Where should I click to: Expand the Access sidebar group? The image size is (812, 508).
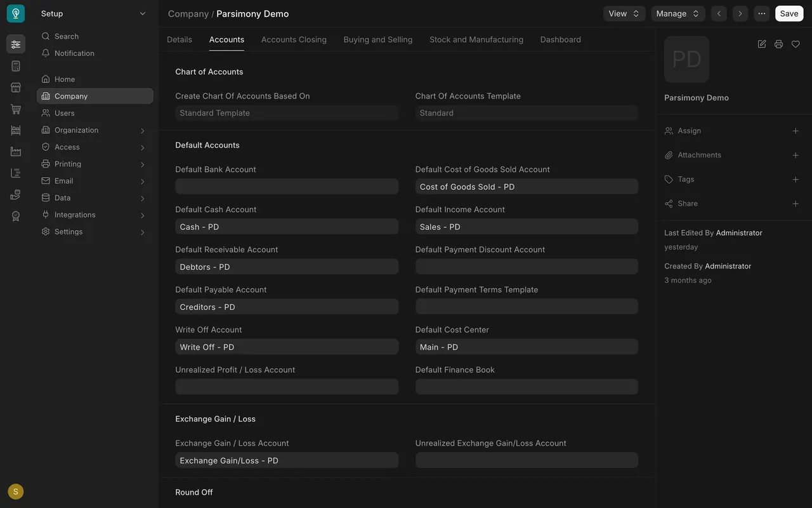(x=142, y=147)
